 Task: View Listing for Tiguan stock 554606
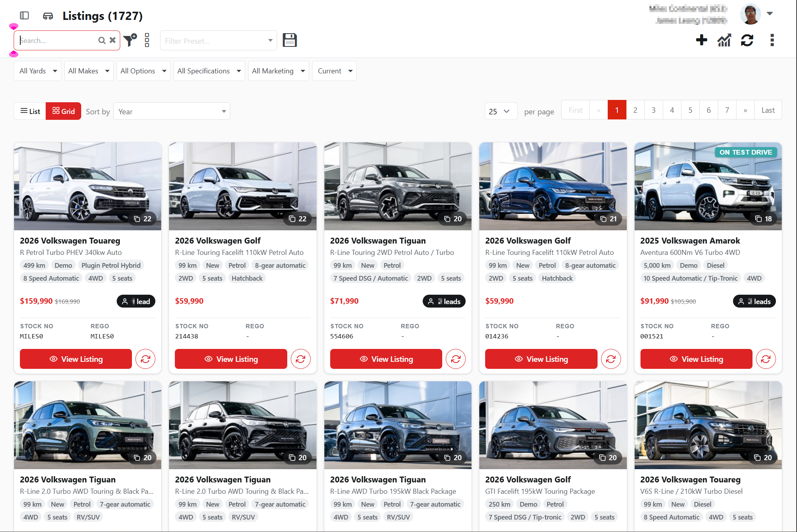pyautogui.click(x=386, y=359)
